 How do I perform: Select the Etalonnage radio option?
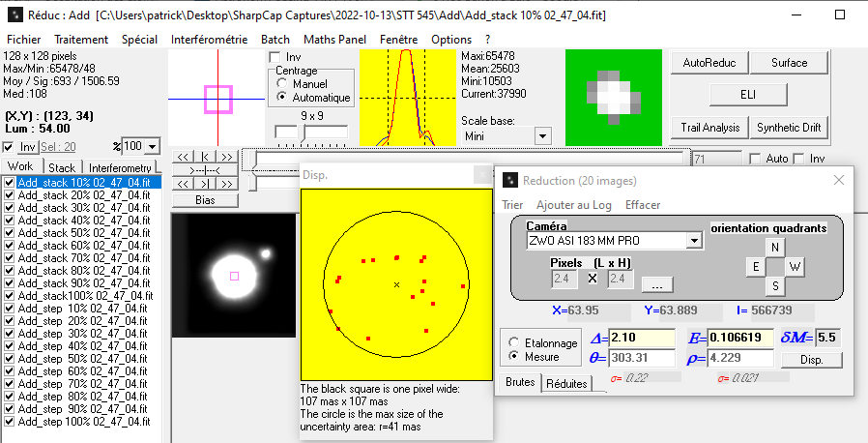pos(513,342)
